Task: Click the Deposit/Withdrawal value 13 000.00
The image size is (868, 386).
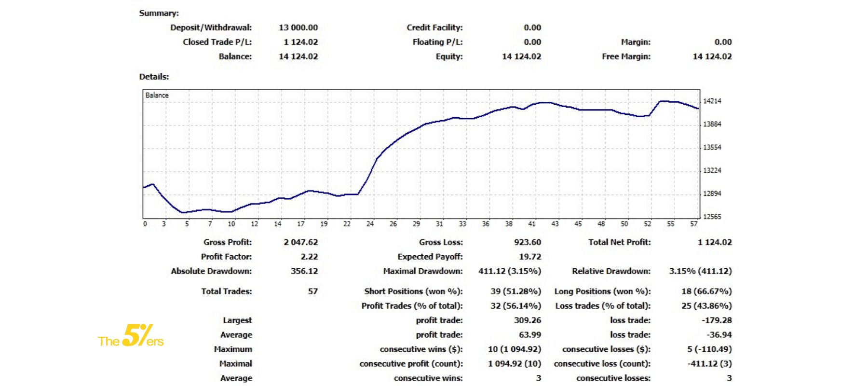Action: 298,28
